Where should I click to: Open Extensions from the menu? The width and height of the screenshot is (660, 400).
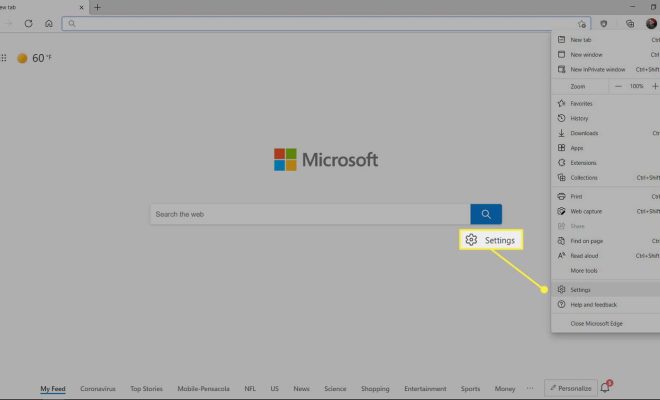[x=606, y=163]
